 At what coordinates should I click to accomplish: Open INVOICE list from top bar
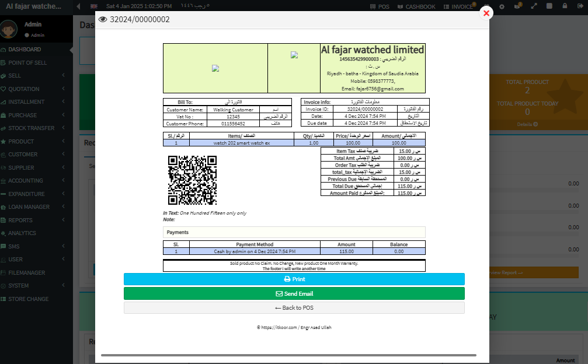[458, 7]
